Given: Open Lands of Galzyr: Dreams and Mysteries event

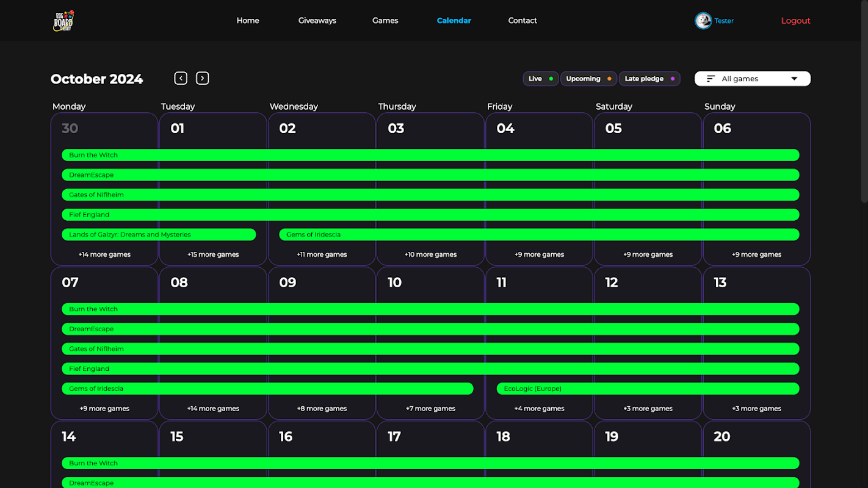Looking at the screenshot, I should click(x=159, y=235).
